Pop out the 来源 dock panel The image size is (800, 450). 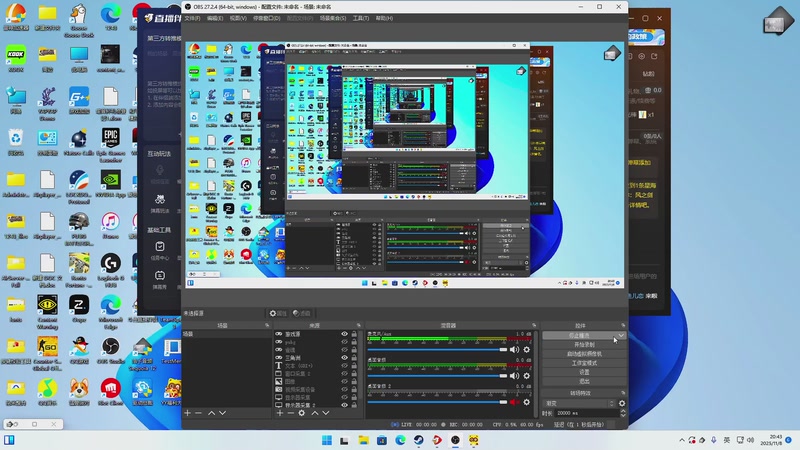(x=359, y=326)
